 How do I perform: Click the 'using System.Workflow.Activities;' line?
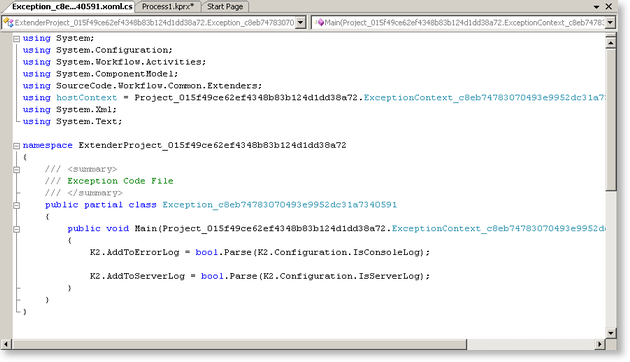point(114,62)
